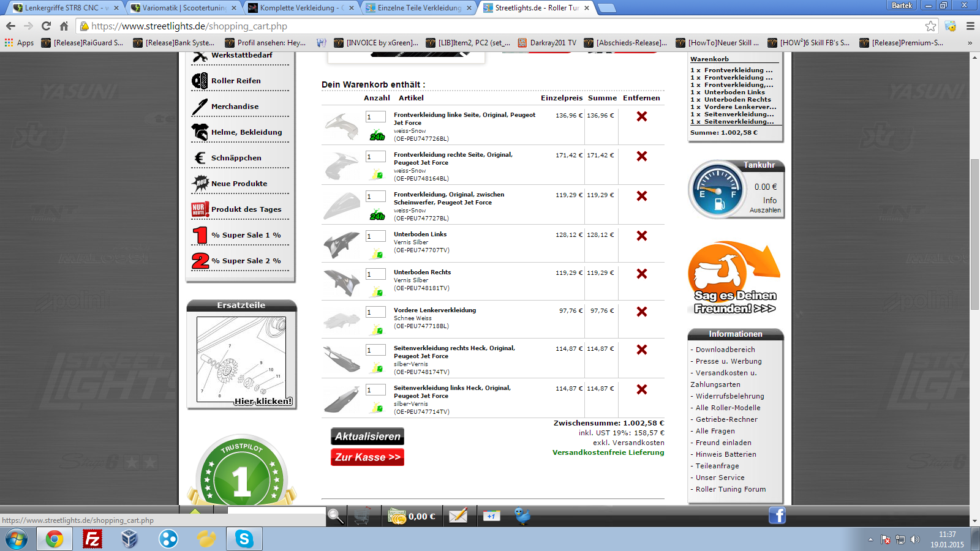Bookmark page with the star icon
This screenshot has width=980, height=551.
coord(931,26)
